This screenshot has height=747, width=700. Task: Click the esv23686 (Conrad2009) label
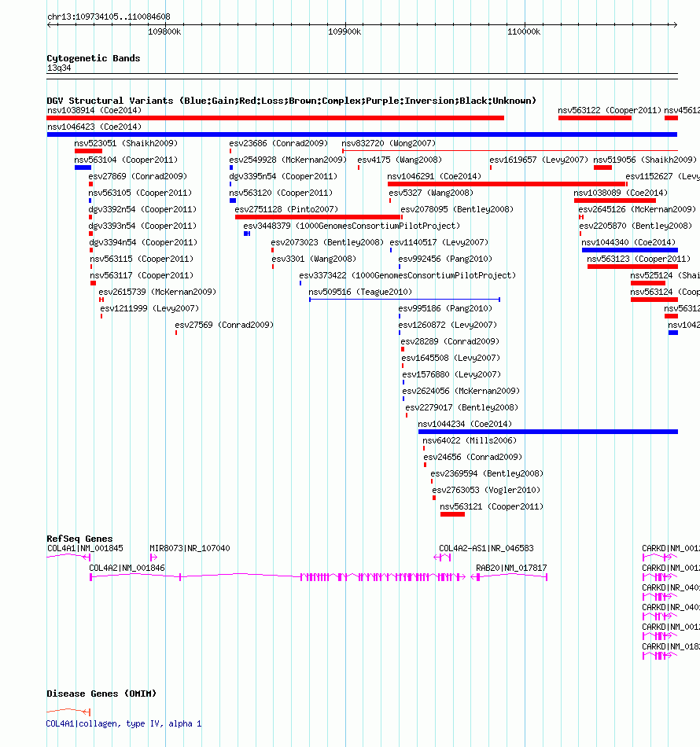278,143
